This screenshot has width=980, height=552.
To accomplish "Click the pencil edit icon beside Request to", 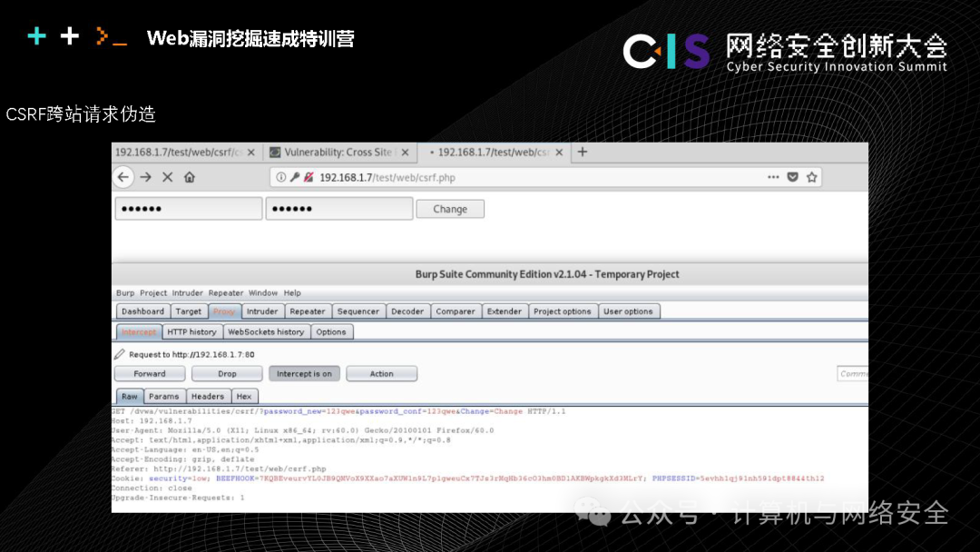I will (x=120, y=354).
